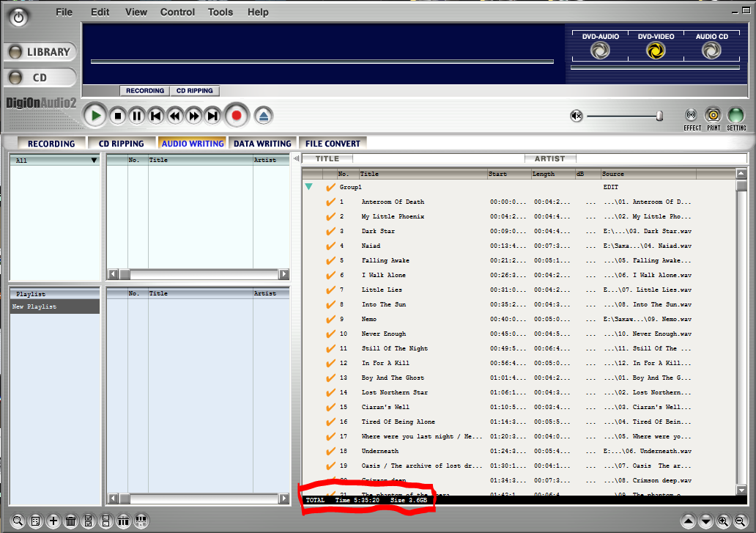This screenshot has height=533, width=756.
Task: Click the trash delete icon in bottom toolbar
Action: click(x=71, y=521)
